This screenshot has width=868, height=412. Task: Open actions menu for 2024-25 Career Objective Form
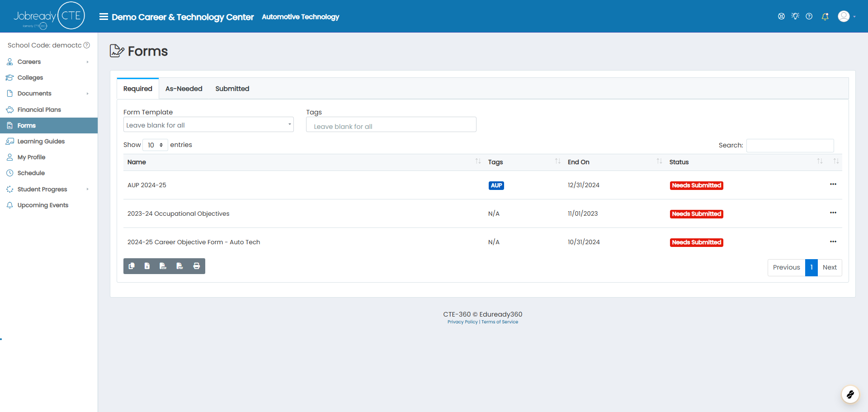click(833, 242)
